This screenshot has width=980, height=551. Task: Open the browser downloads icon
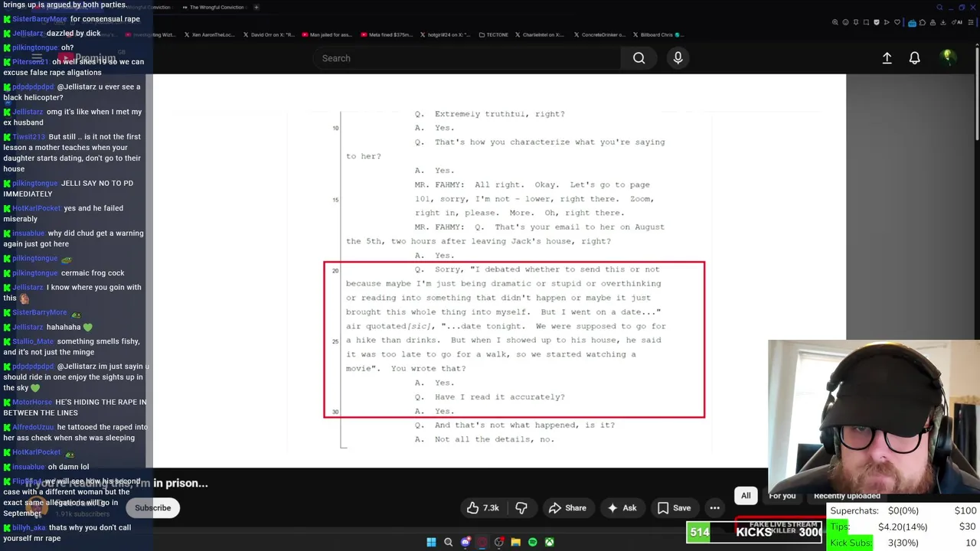coord(942,22)
